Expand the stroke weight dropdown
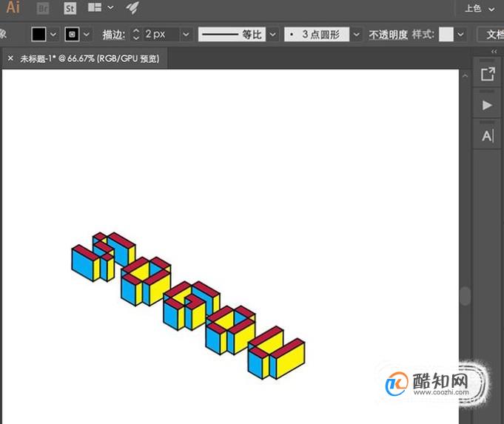504x424 pixels. coord(186,34)
